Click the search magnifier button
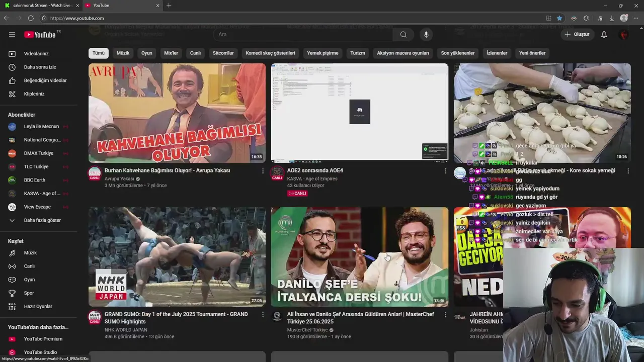Screen dimensions: 644x362 (x=404, y=34)
